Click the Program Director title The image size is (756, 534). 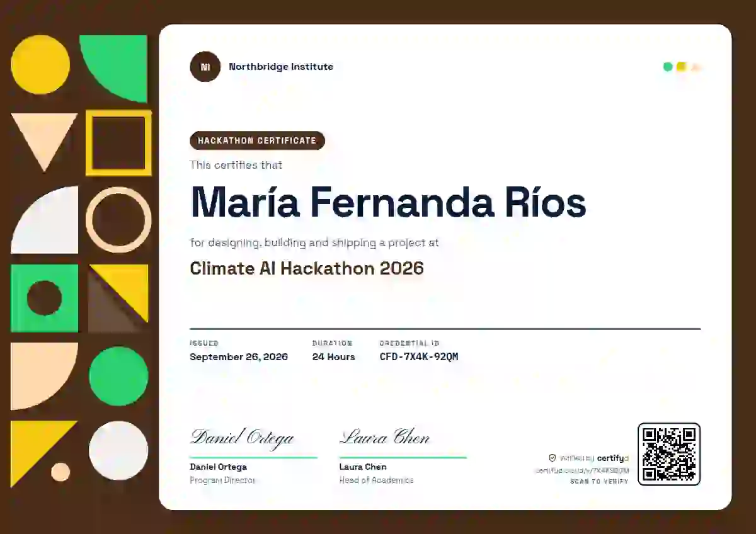tap(222, 480)
